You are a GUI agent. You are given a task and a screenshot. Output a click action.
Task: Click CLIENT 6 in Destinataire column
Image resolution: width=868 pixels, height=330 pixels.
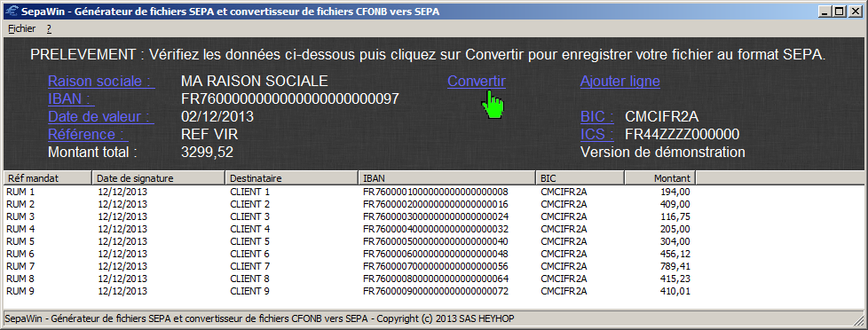pos(249,254)
